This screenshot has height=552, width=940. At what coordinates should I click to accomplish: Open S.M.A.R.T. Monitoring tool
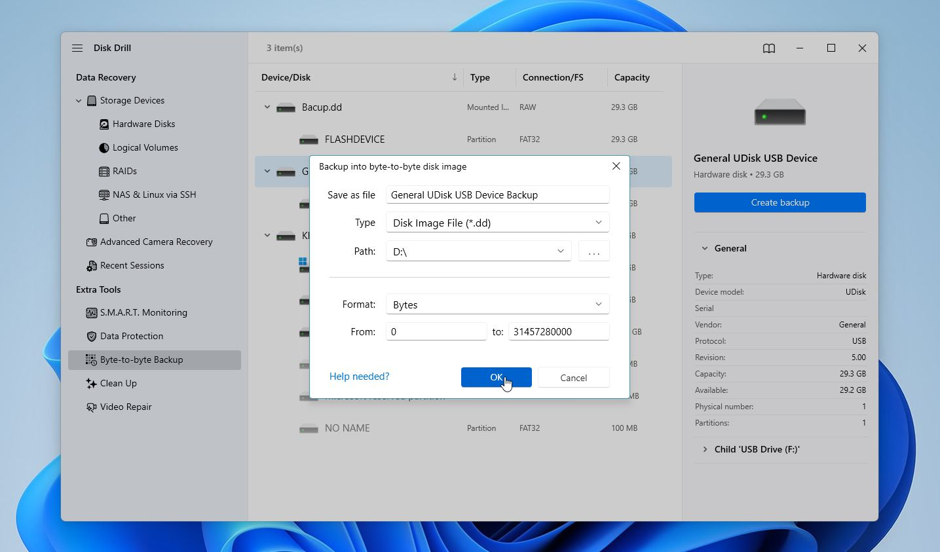click(x=143, y=313)
